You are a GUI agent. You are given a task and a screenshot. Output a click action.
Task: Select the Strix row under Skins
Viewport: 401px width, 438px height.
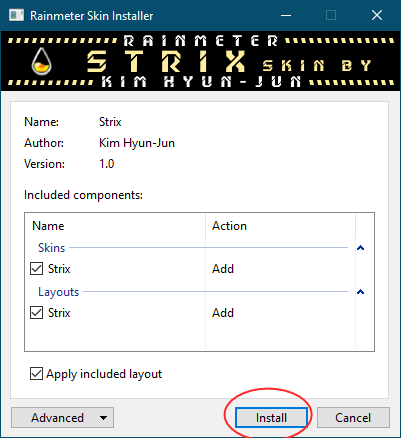coord(190,269)
